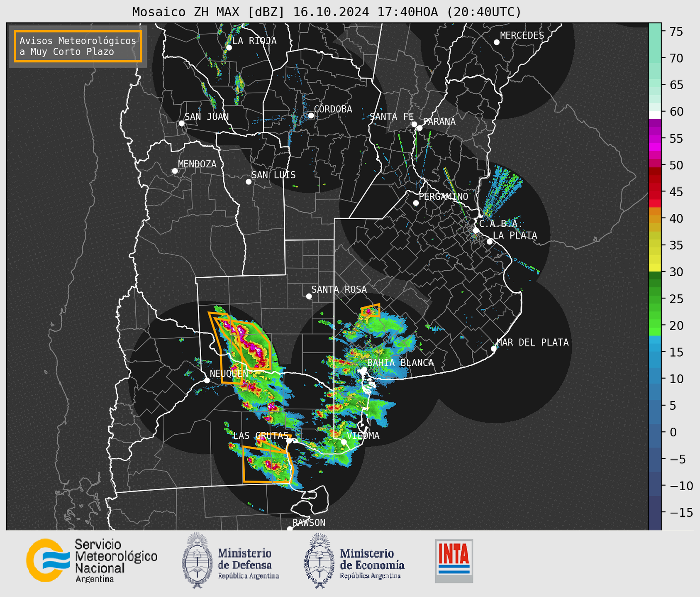Click the 75 dBZ value on color scale
This screenshot has width=700, height=597.
pos(676,32)
